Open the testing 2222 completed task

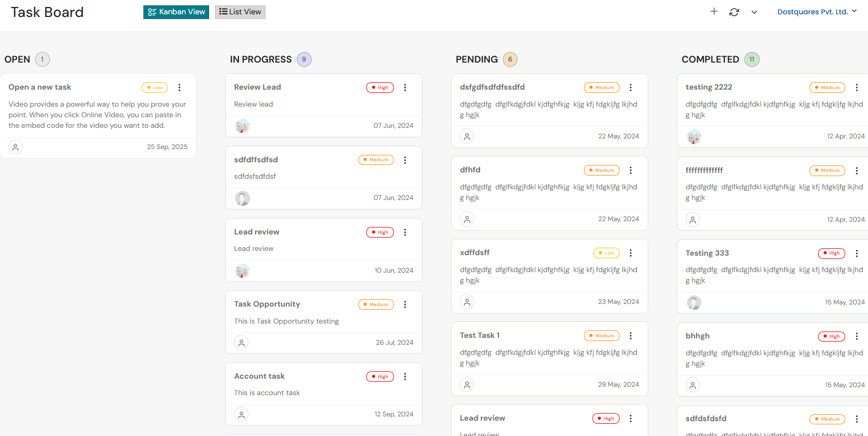[709, 87]
